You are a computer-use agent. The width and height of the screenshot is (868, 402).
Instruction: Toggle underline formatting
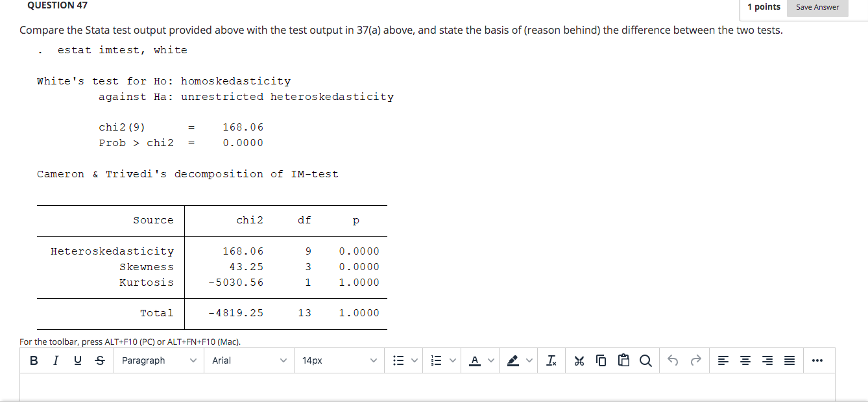point(78,360)
